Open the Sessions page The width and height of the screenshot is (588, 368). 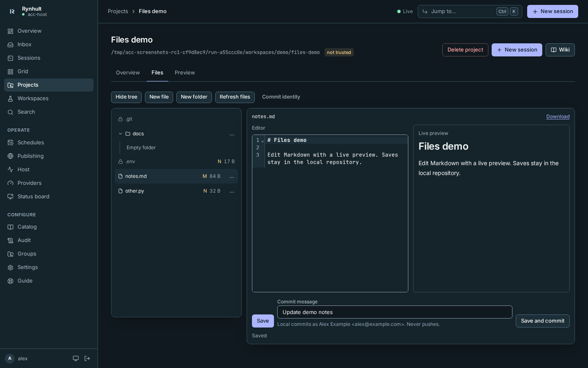[49, 58]
